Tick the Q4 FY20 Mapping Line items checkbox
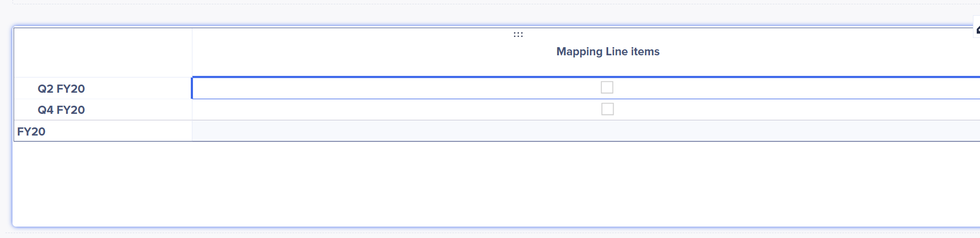The image size is (980, 238). tap(608, 109)
